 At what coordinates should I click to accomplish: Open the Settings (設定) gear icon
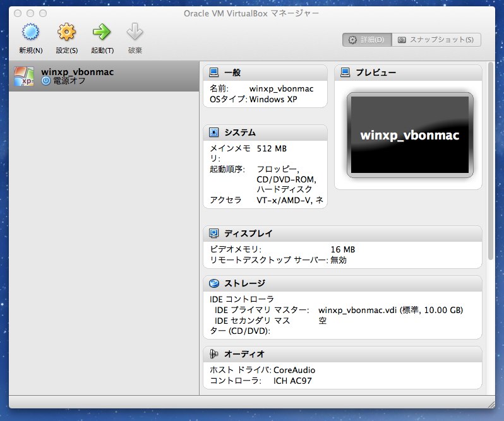tap(66, 32)
